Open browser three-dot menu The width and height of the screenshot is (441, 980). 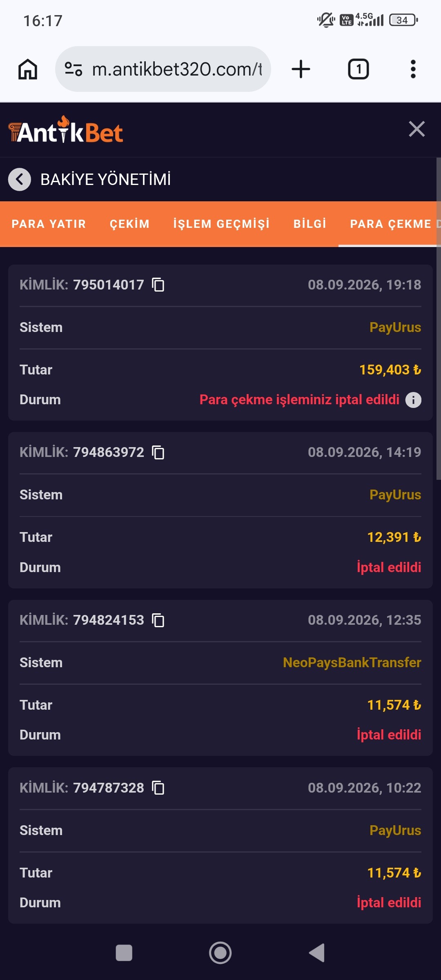(x=413, y=69)
